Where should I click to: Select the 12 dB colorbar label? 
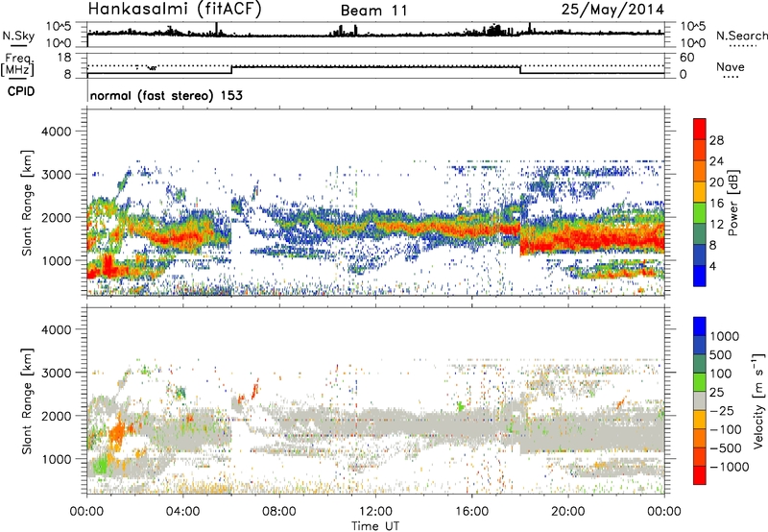coord(716,225)
